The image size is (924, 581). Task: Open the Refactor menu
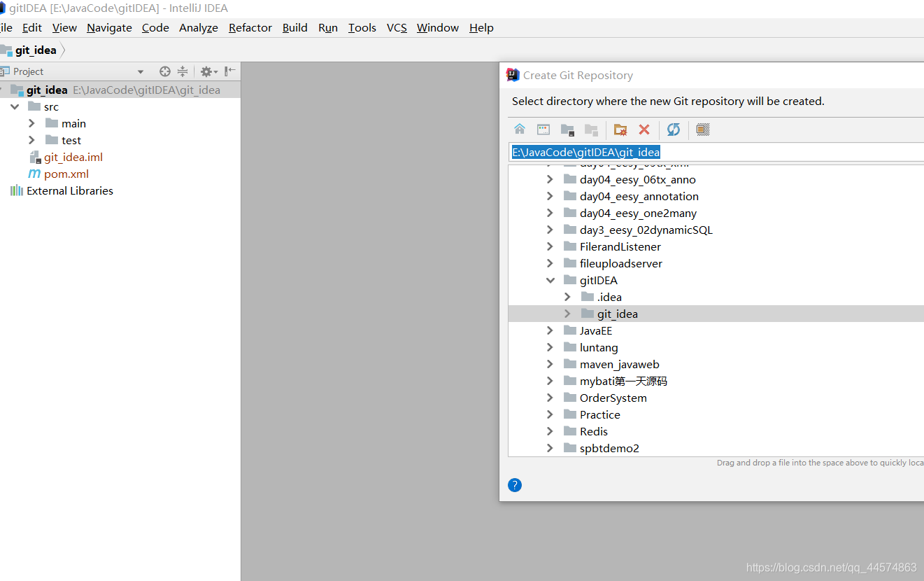coord(250,27)
